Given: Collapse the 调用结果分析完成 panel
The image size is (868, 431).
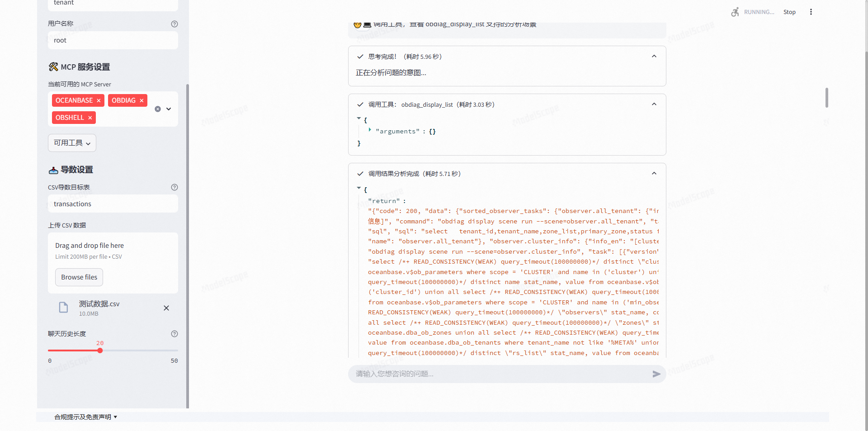Looking at the screenshot, I should [x=654, y=174].
